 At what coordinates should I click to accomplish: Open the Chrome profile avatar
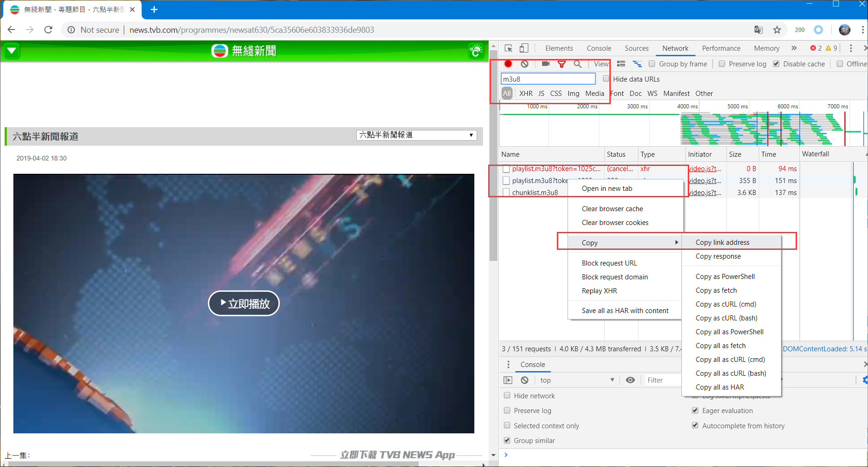tap(844, 30)
